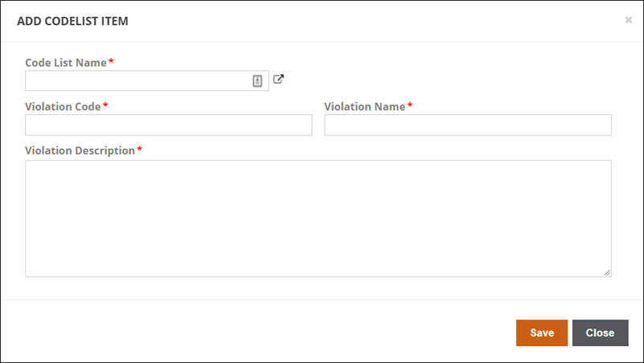
Task: Click the Code List Name label
Action: point(66,63)
